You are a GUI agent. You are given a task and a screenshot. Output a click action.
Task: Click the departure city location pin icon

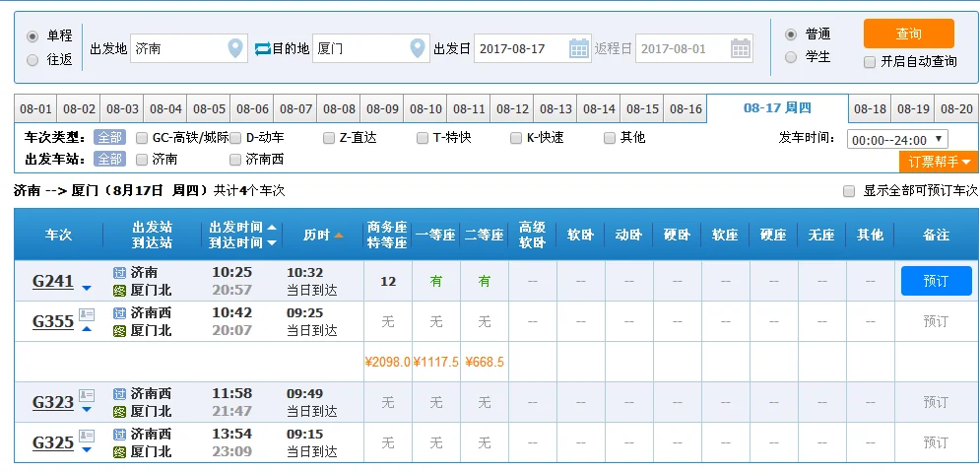pos(235,48)
